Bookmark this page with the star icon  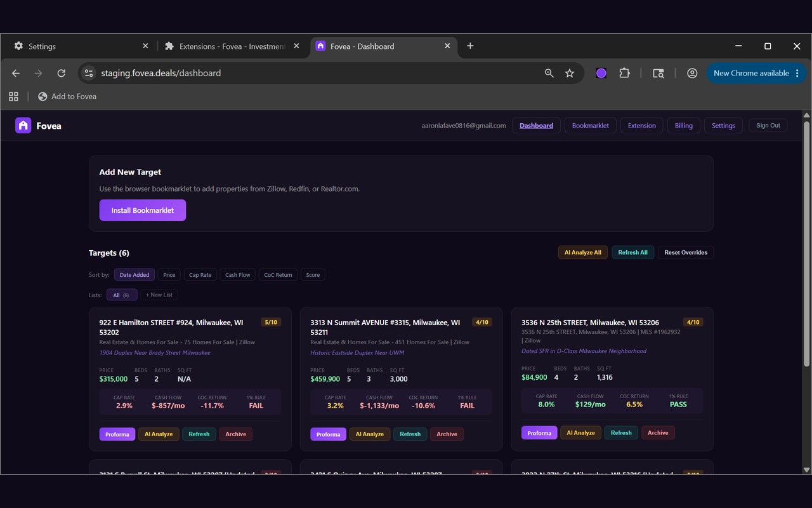(570, 73)
